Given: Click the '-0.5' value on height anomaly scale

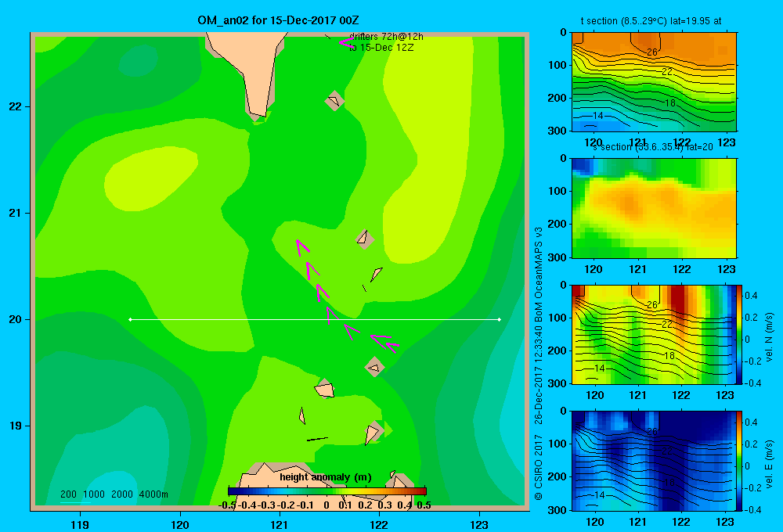Looking at the screenshot, I should click(227, 505).
